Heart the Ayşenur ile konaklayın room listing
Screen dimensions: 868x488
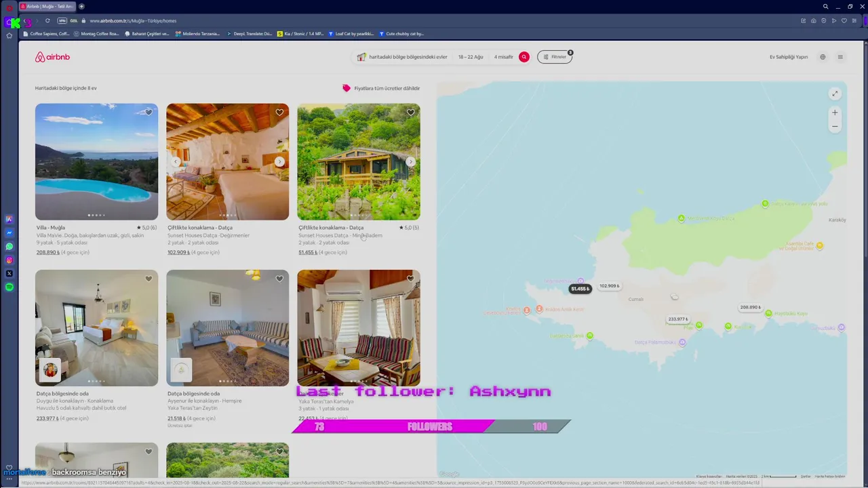pyautogui.click(x=279, y=279)
